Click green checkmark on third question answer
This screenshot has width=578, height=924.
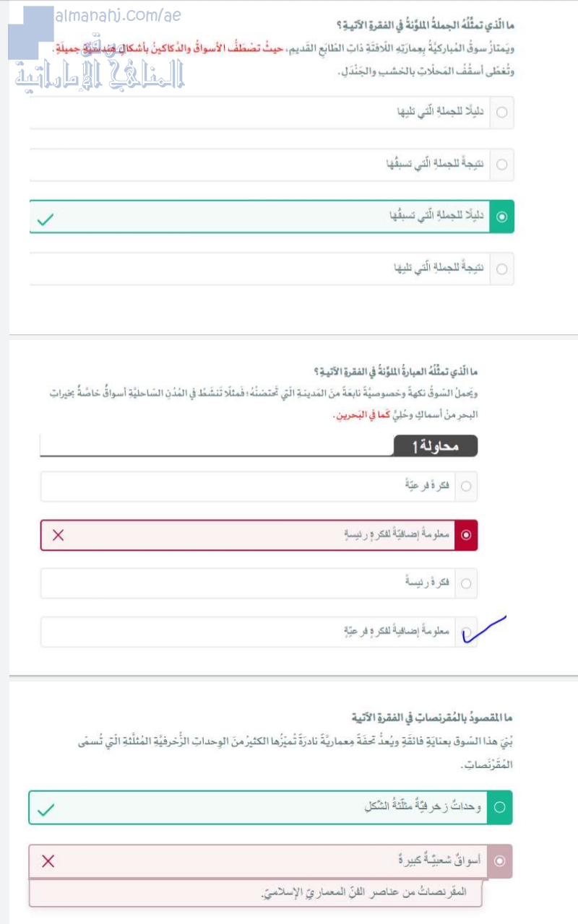pyautogui.click(x=46, y=810)
